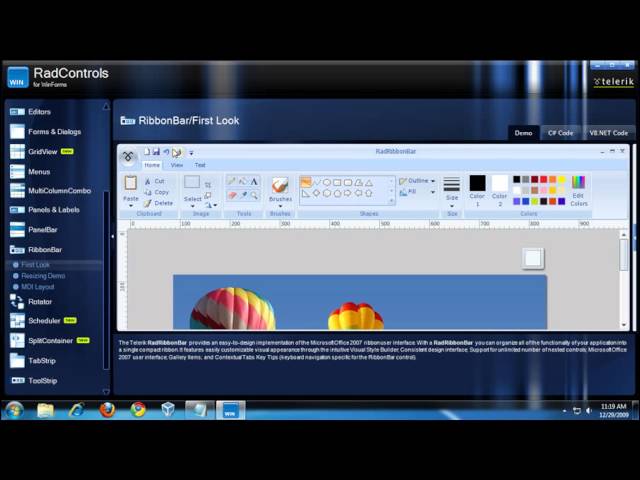This screenshot has width=640, height=480.
Task: Select the Magnifier zoom tool
Action: [x=254, y=195]
